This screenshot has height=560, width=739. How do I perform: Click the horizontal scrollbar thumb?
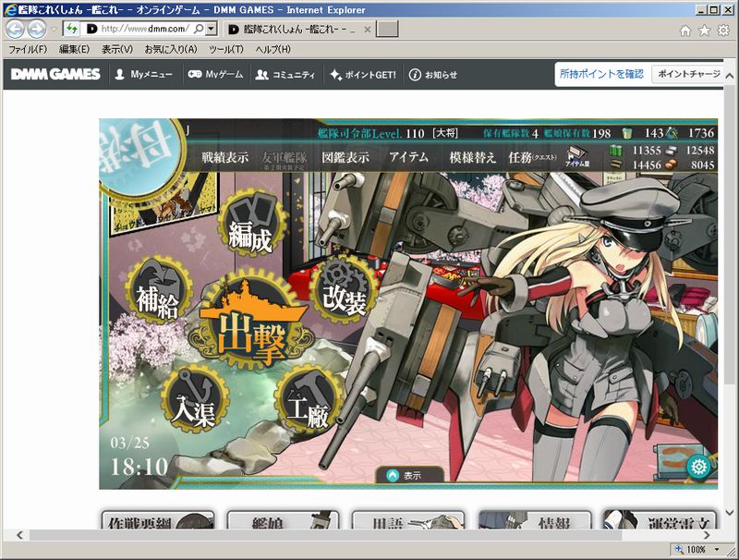[325, 535]
